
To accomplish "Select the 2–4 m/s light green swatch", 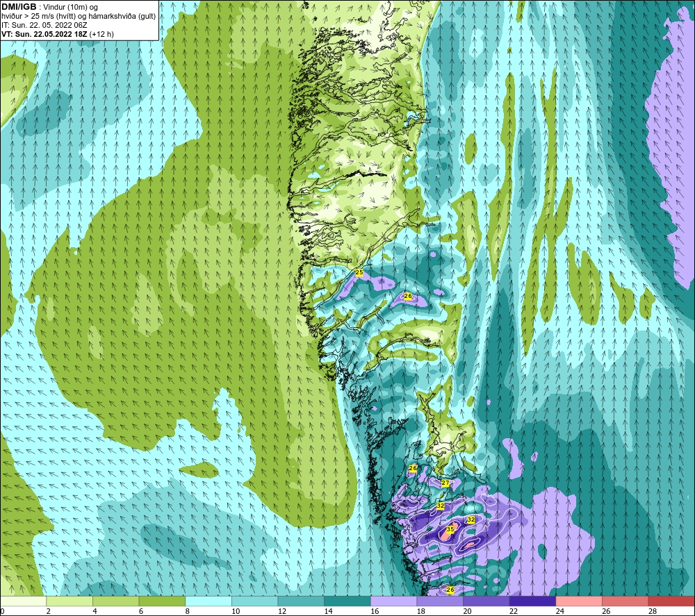I will point(69,601).
